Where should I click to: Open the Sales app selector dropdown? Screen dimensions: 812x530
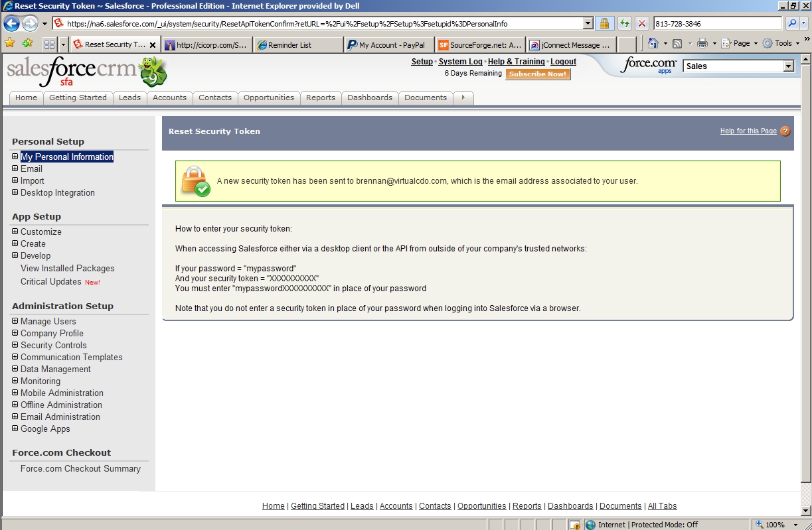pyautogui.click(x=788, y=66)
